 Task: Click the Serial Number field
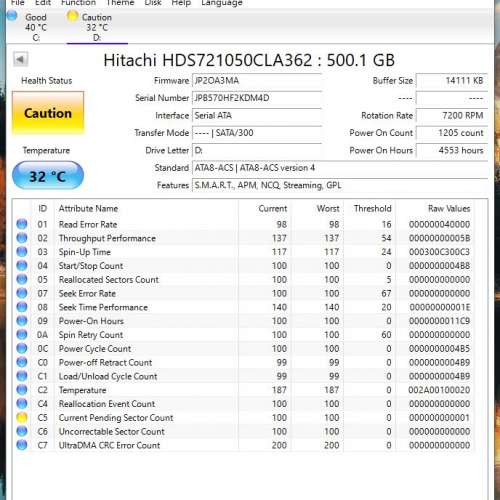pyautogui.click(x=257, y=98)
